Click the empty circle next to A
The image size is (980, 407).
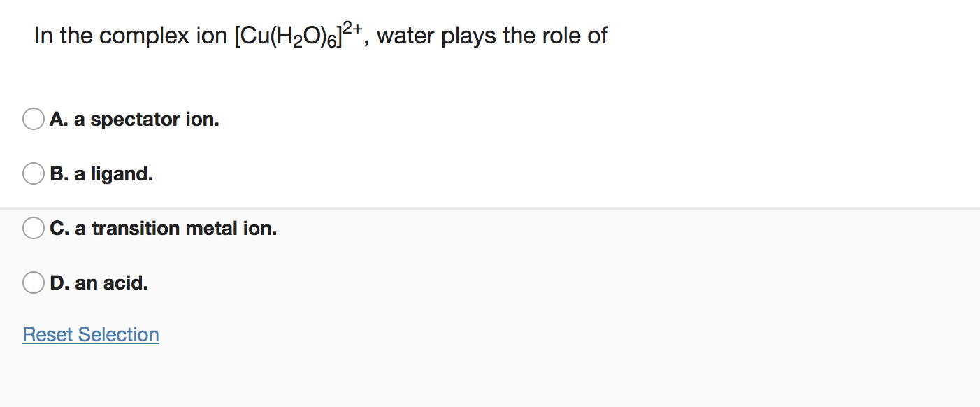(33, 119)
